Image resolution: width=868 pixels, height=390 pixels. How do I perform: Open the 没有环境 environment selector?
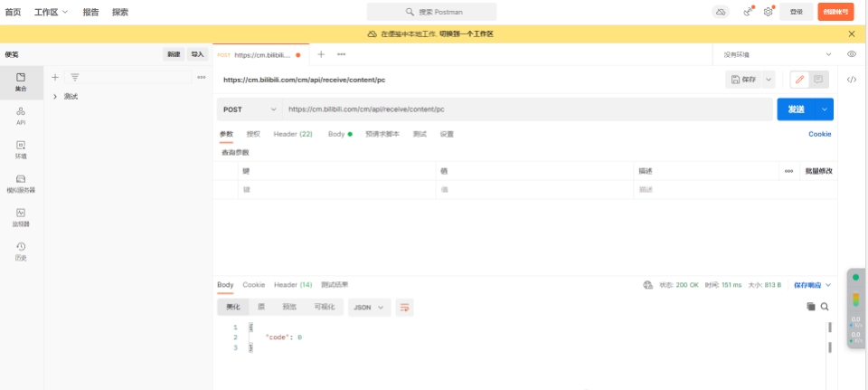click(x=778, y=54)
